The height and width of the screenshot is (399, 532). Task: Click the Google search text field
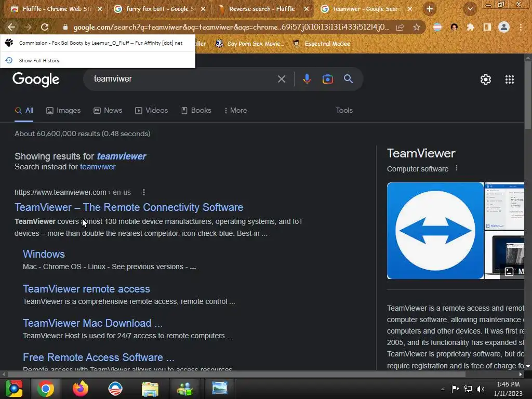tap(183, 79)
